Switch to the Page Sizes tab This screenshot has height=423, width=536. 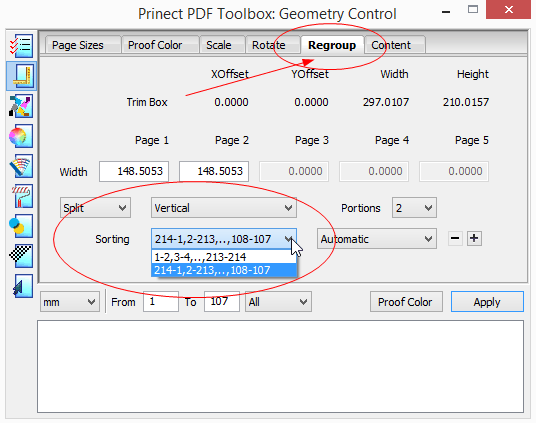(83, 45)
